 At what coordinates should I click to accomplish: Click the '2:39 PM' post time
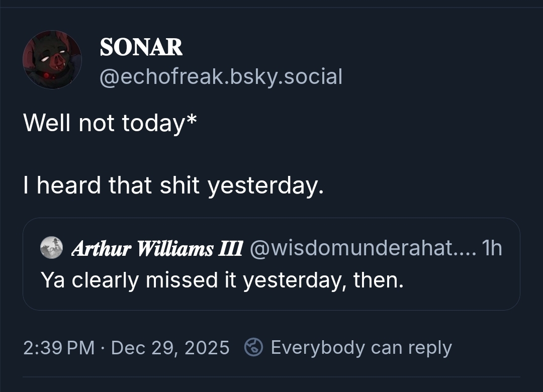59,347
